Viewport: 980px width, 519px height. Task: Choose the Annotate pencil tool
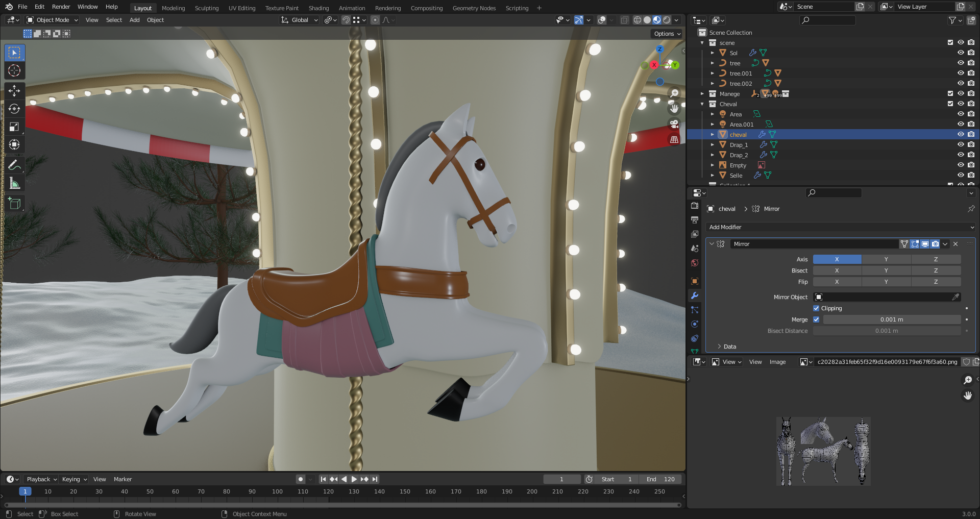(x=14, y=165)
